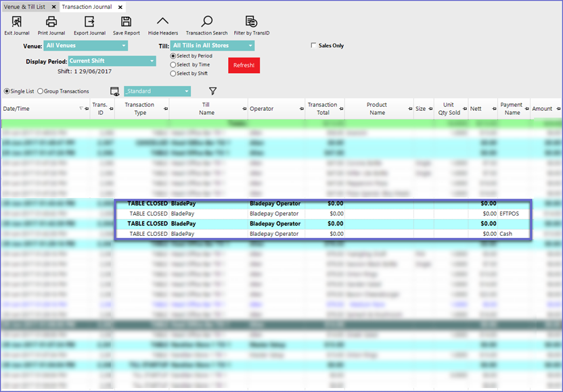Open Transaction Search magnifier icon
The image size is (563, 392).
(x=206, y=22)
